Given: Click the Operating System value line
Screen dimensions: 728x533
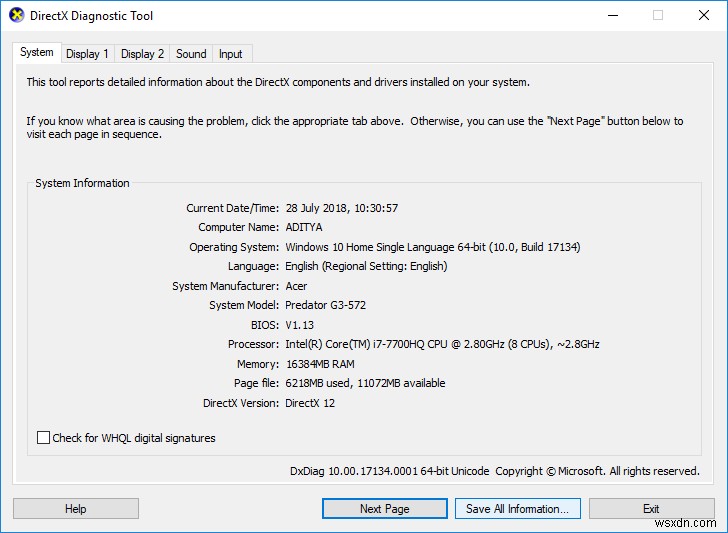Looking at the screenshot, I should pyautogui.click(x=432, y=247).
